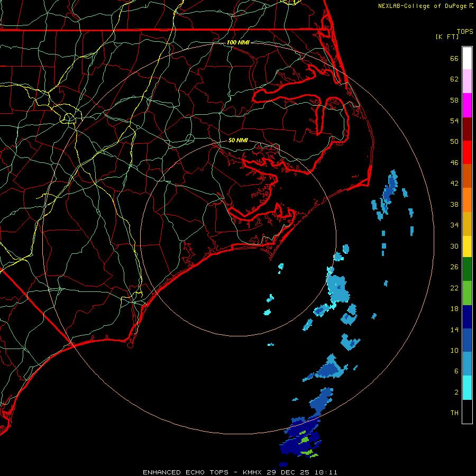Image resolution: width=476 pixels, height=476 pixels.
Task: Click the legend value "22"
Action: pos(454,288)
